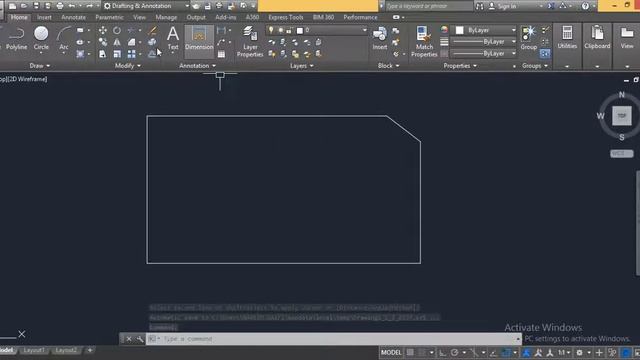Toggle object snap in status bar

506,352
